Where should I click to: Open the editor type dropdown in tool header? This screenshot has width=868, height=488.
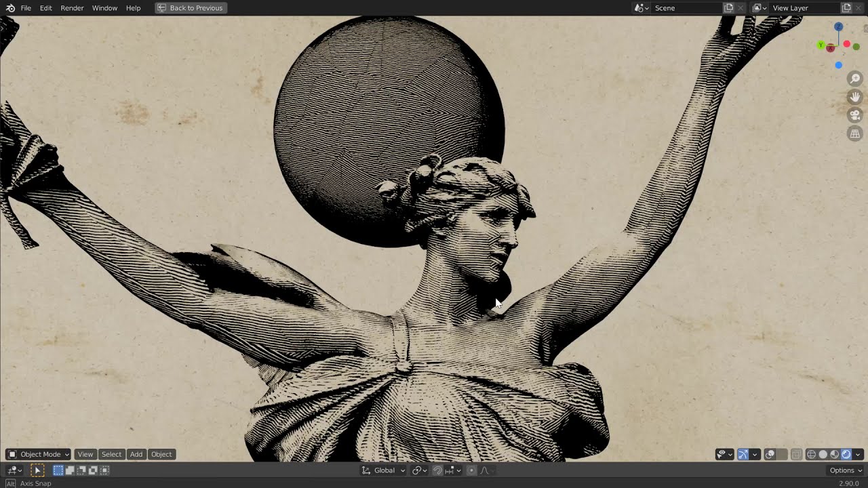(x=14, y=470)
